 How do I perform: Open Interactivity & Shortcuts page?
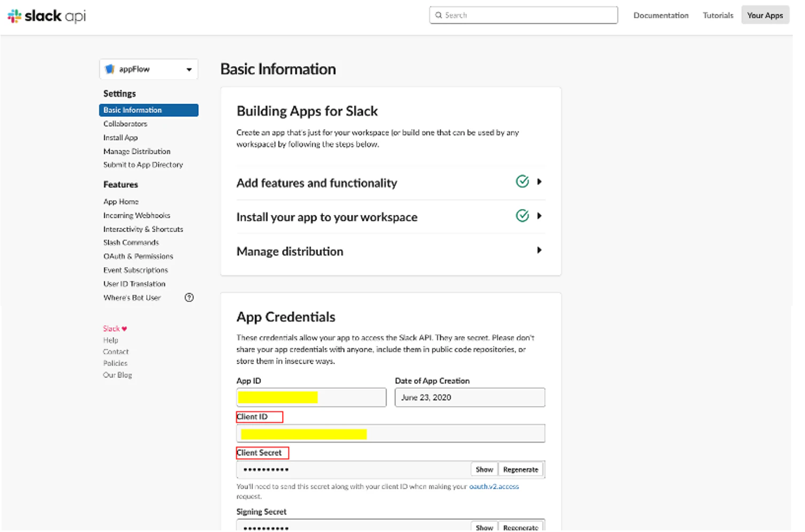pyautogui.click(x=143, y=229)
